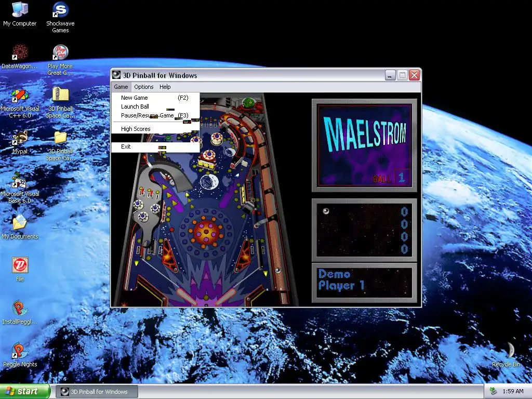Image resolution: width=532 pixels, height=399 pixels.
Task: Open the My Documents desktop icon
Action: pyautogui.click(x=20, y=227)
